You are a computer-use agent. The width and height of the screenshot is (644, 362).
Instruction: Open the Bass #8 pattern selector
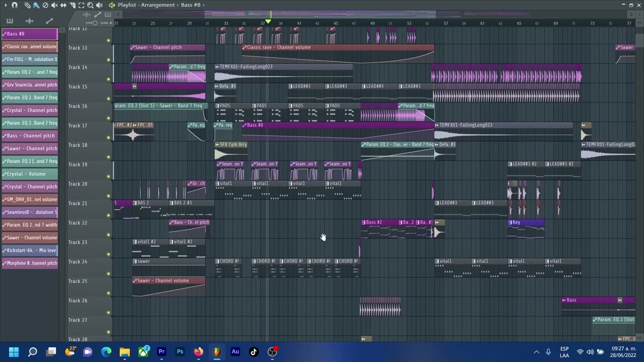191,5
